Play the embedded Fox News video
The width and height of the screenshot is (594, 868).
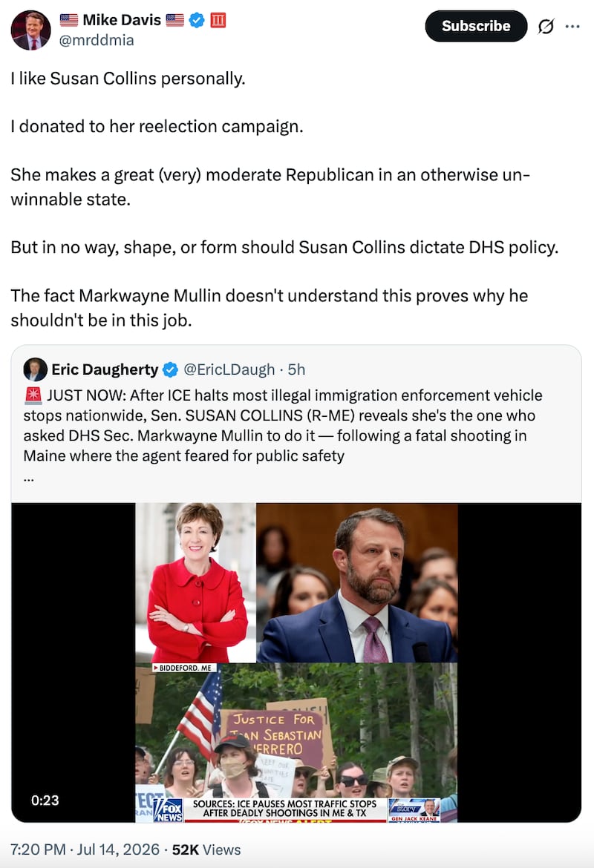coord(296,662)
